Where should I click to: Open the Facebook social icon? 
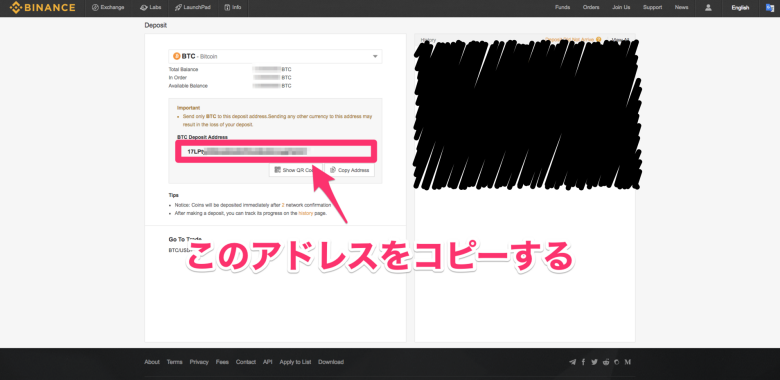(x=584, y=362)
